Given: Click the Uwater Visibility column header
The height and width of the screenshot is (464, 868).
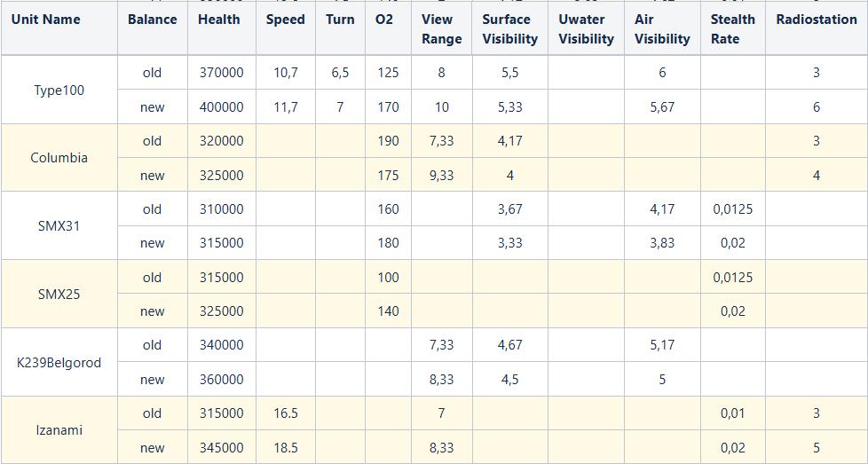Looking at the screenshot, I should tap(587, 28).
